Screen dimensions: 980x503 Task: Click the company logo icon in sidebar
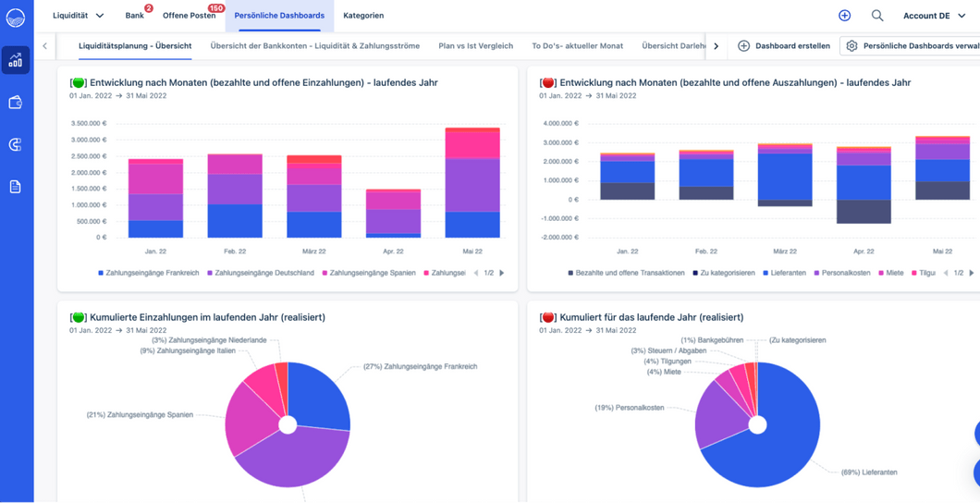[x=16, y=17]
